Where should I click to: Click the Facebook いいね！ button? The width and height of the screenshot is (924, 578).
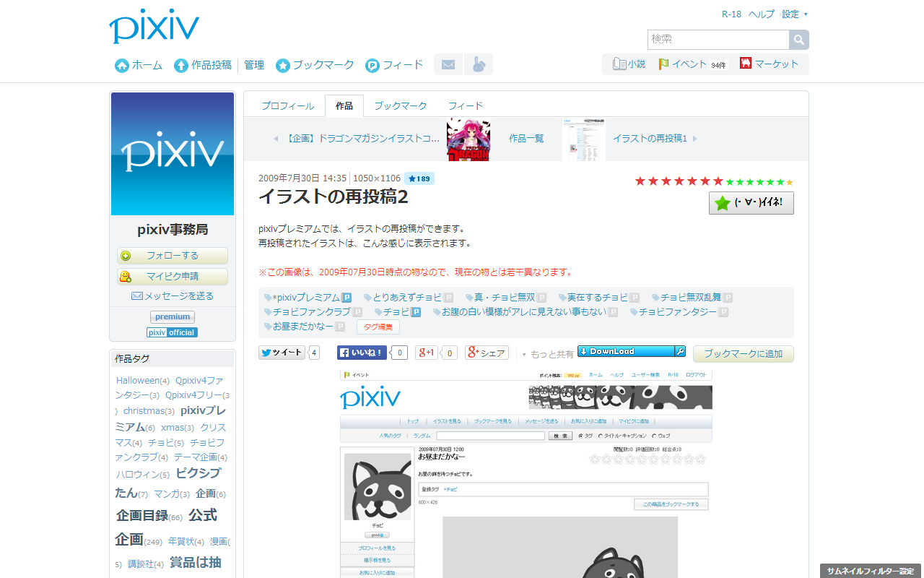click(363, 353)
